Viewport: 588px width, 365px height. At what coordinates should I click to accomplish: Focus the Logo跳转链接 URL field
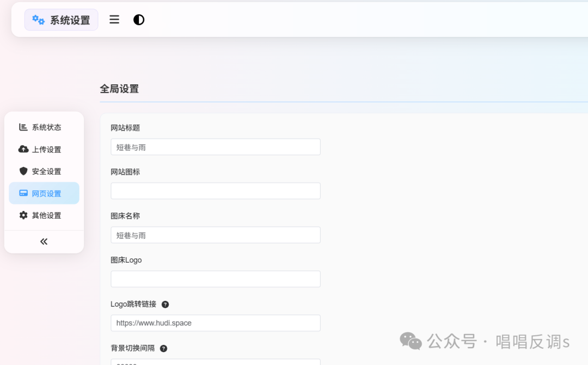pos(215,323)
